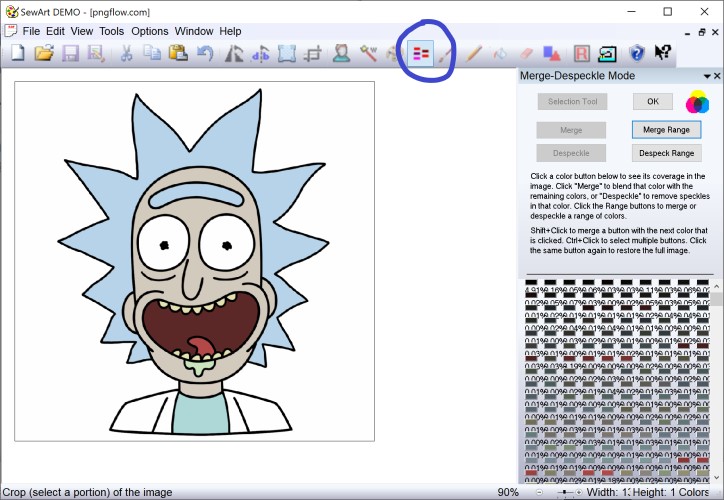Screen dimensions: 724x500
Task: Launch the Image Wizard wand icon
Action: tap(368, 54)
